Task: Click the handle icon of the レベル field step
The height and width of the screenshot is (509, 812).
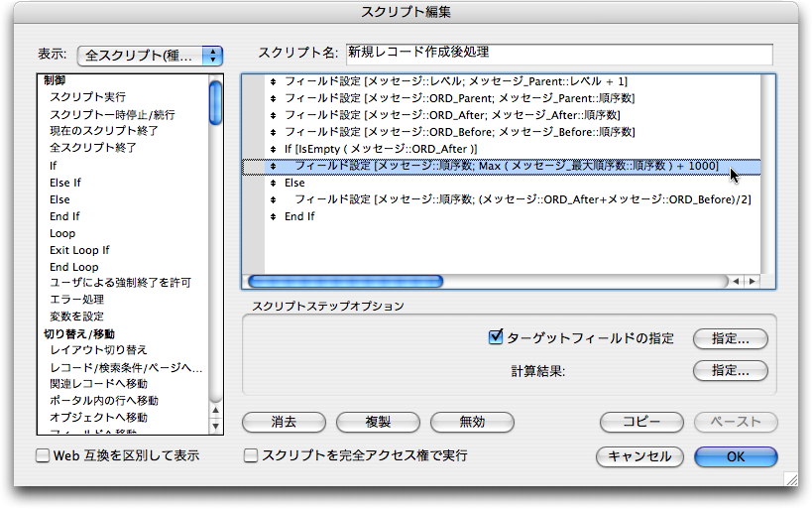Action: (273, 81)
